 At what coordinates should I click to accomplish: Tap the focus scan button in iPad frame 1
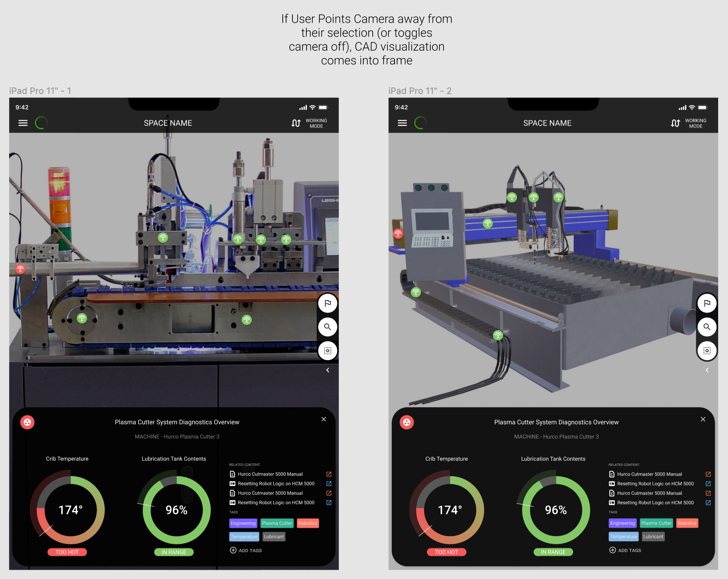328,351
